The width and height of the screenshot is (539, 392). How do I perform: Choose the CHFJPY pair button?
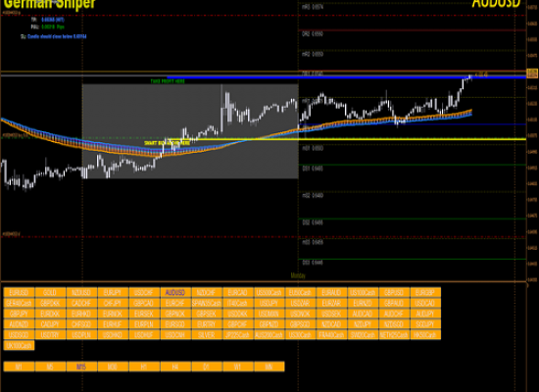point(113,303)
